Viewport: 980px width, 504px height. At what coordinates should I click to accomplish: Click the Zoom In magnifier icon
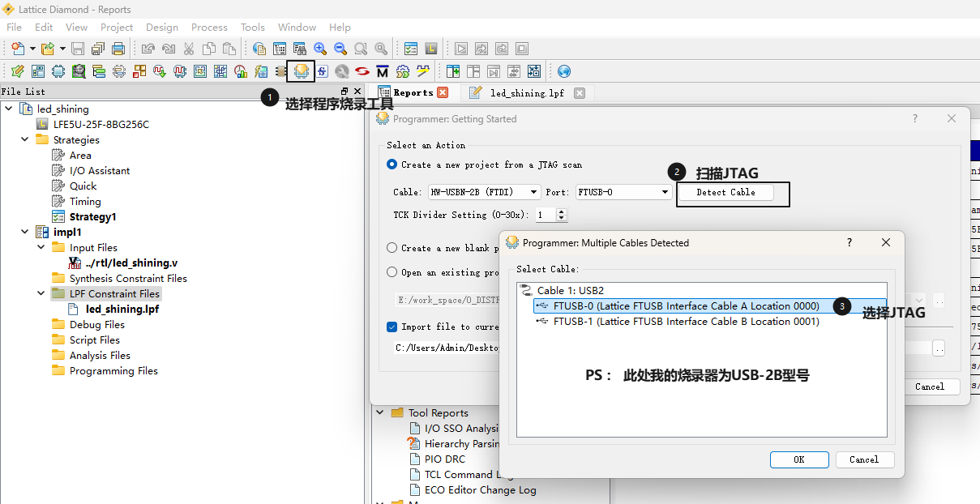pos(320,49)
